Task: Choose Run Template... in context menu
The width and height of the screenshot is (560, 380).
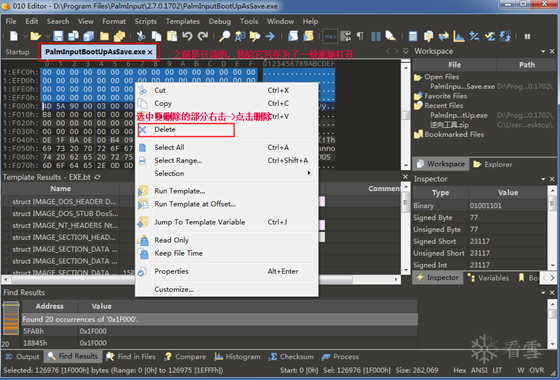Action: [227, 191]
